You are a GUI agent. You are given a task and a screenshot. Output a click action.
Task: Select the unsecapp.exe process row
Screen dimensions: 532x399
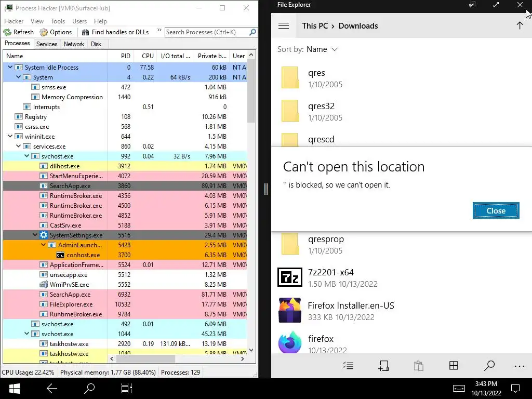tap(125, 274)
